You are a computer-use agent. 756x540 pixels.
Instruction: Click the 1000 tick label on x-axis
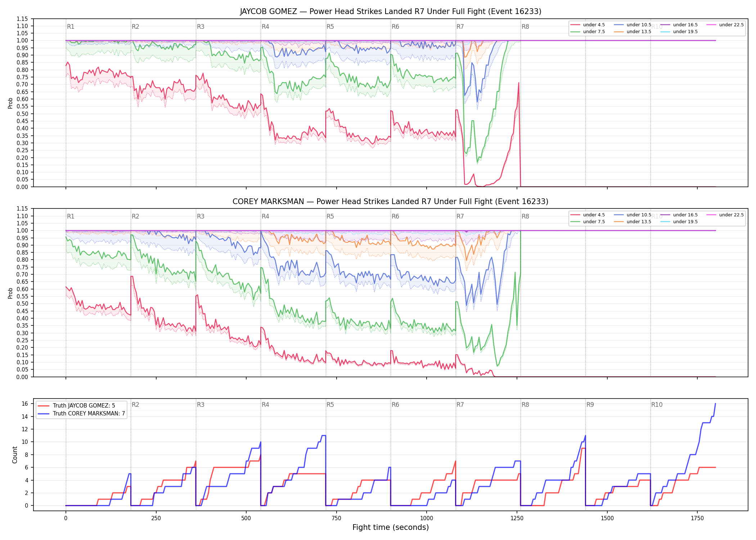coord(427,518)
